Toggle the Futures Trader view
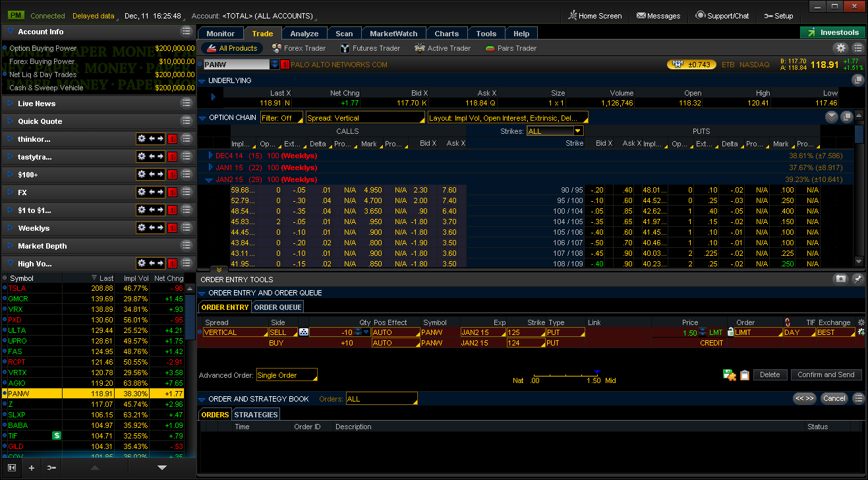Viewport: 868px width, 480px height. coord(370,48)
